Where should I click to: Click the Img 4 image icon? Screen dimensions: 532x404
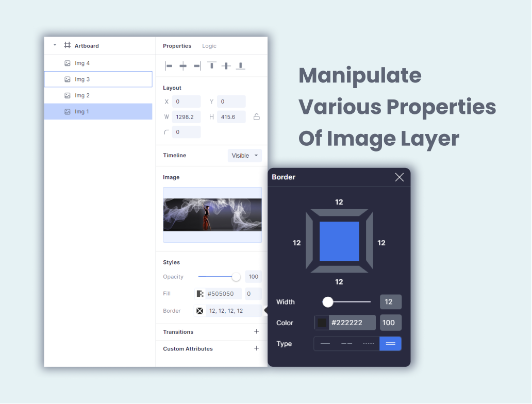[x=68, y=63]
